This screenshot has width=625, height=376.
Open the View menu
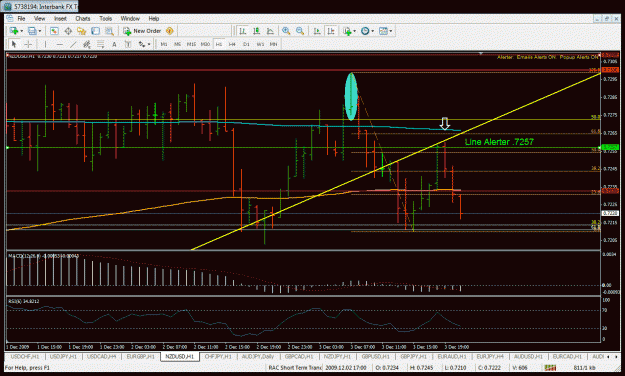[x=39, y=18]
